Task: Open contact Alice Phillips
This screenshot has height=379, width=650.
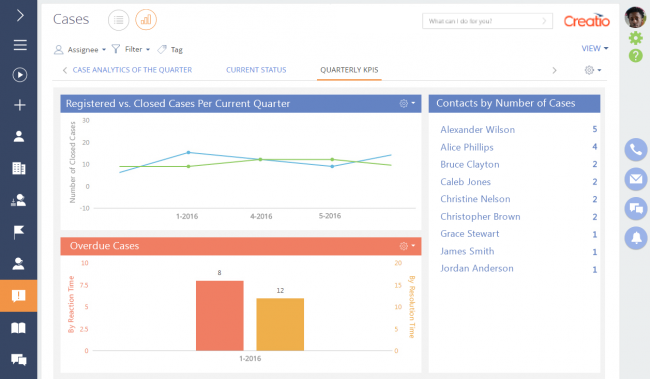Action: tap(467, 147)
